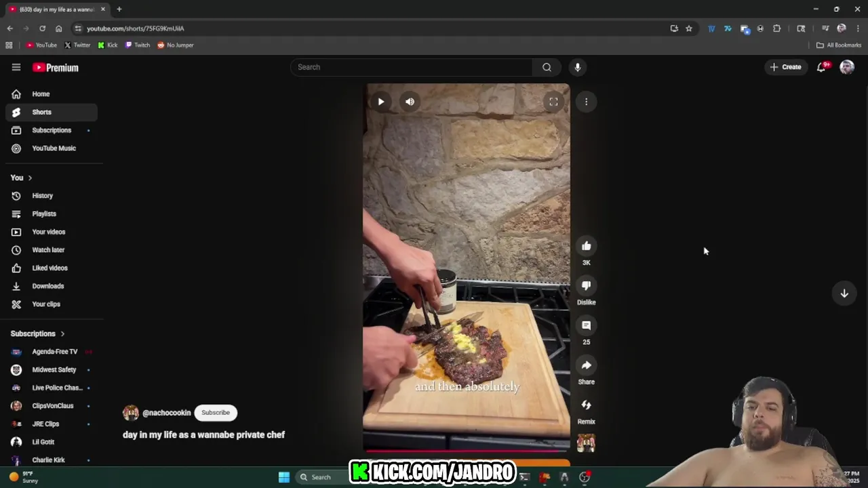Viewport: 868px width, 488px height.
Task: Open All Bookmarks folder
Action: click(x=839, y=45)
